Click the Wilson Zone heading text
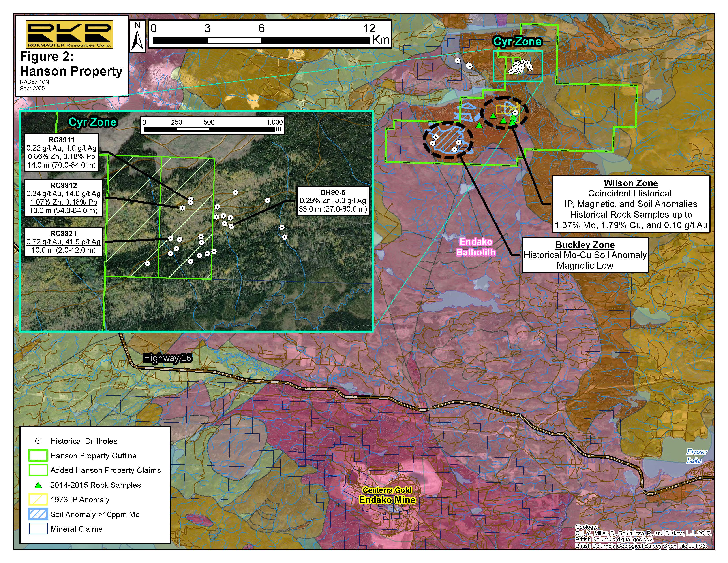728x563 pixels. 631,183
